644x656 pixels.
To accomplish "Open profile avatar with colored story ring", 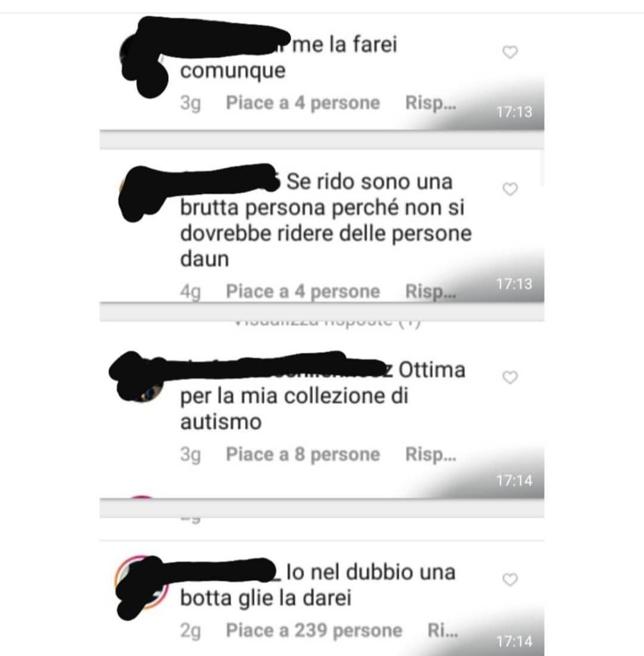I will point(142,583).
